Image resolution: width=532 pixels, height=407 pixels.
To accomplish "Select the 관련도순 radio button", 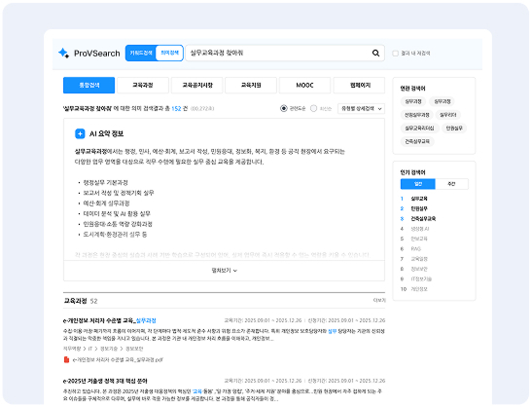I will (284, 108).
